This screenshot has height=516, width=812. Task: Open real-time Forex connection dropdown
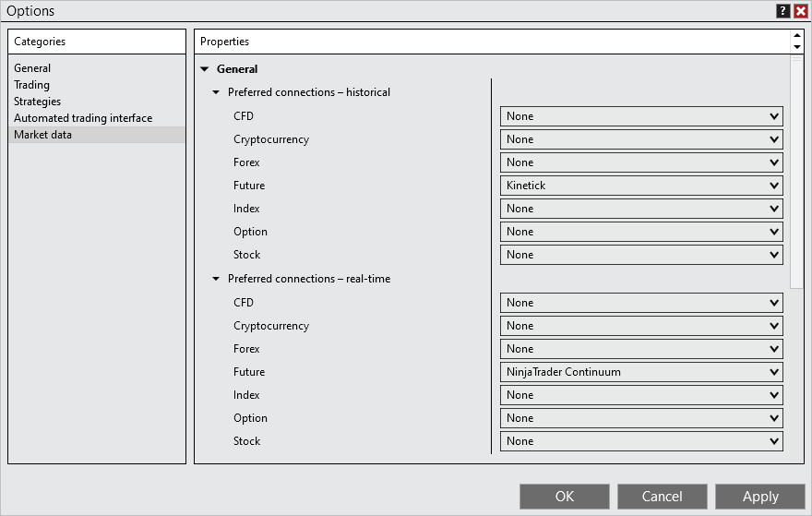(641, 349)
